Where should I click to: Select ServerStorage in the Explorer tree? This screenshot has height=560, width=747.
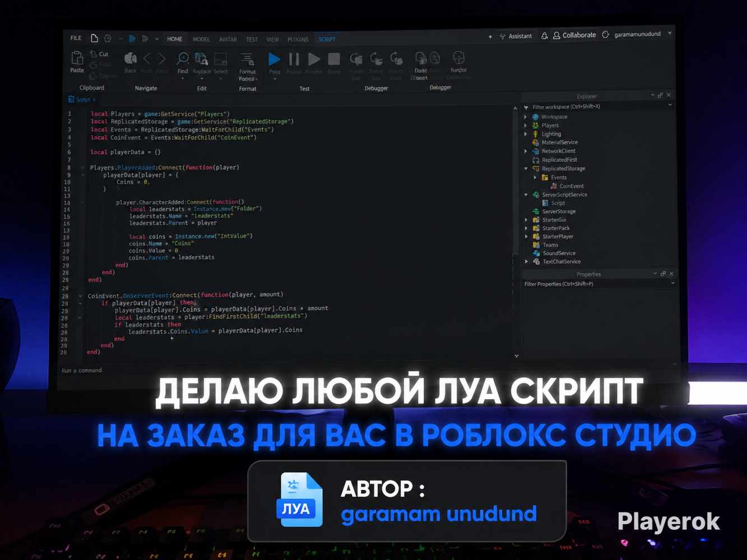click(559, 212)
